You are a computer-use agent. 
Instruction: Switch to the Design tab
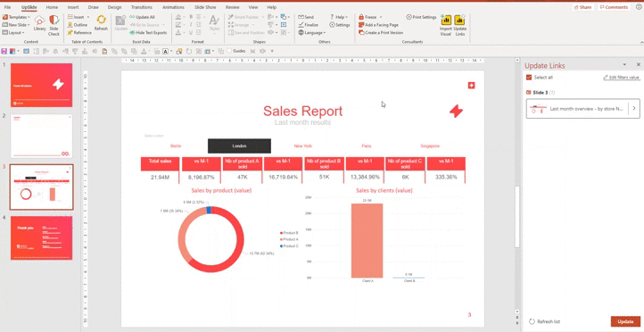114,7
